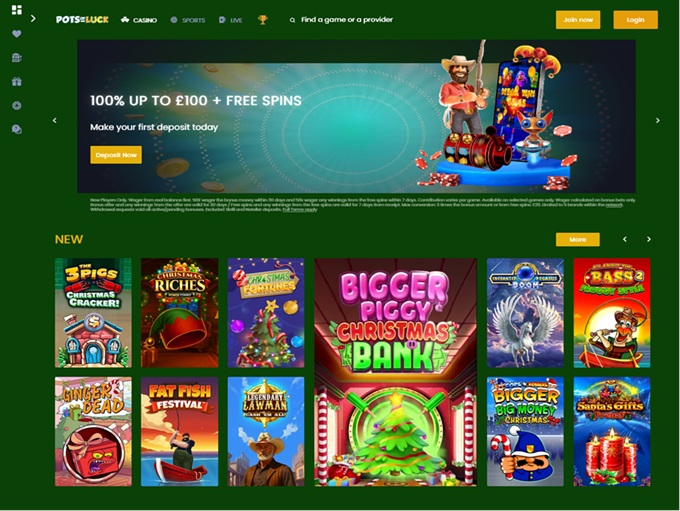Open Bigger Piggy Christmas Bank game thumbnail
Screen dimensions: 680x511
(396, 372)
